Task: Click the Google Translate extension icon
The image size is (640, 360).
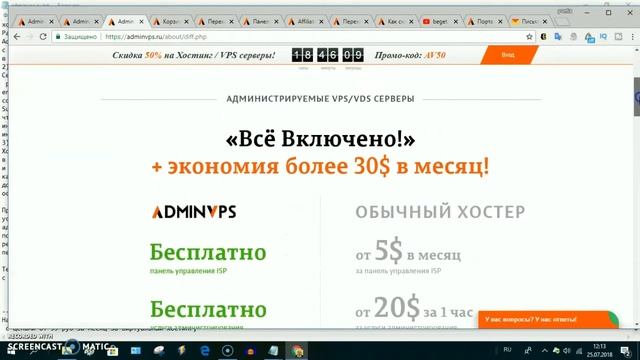Action: (x=558, y=37)
